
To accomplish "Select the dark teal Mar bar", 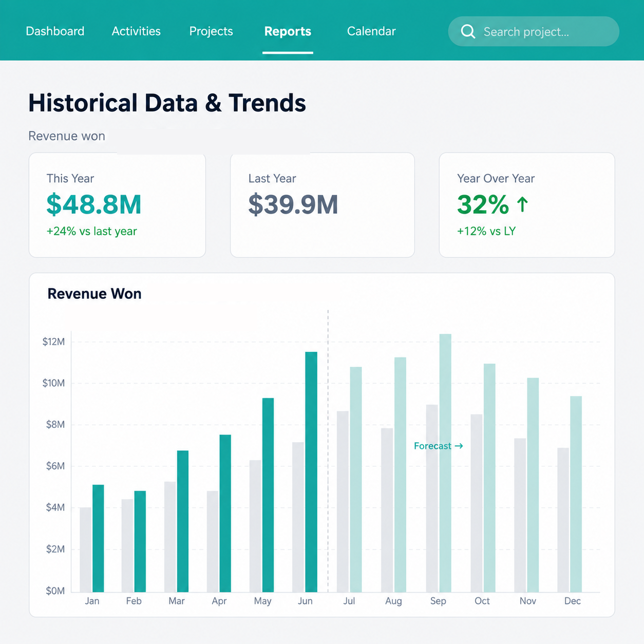I will pyautogui.click(x=183, y=521).
